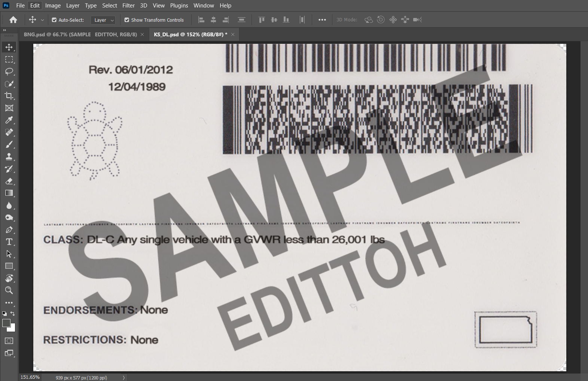588x381 pixels.
Task: Toggle Quick Mask mode
Action: pos(9,341)
